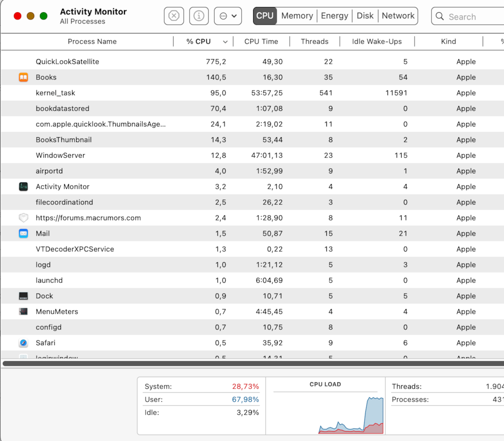Switch to the Disk tab
Image resolution: width=504 pixels, height=441 pixels.
[x=365, y=16]
